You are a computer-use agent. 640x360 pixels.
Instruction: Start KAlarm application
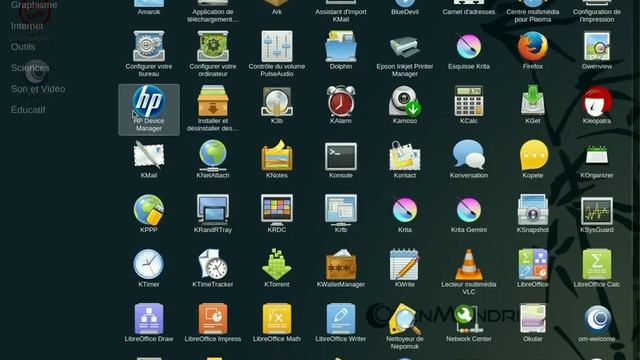[x=341, y=105]
